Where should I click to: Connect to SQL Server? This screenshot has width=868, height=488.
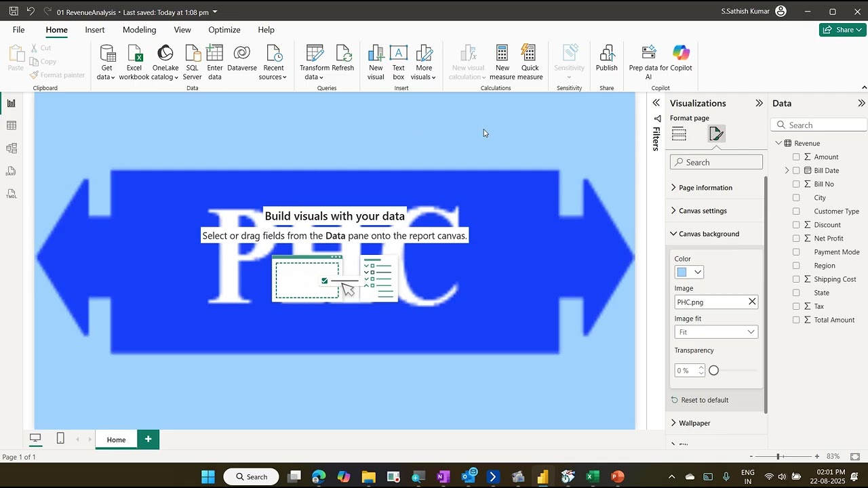[x=192, y=62]
